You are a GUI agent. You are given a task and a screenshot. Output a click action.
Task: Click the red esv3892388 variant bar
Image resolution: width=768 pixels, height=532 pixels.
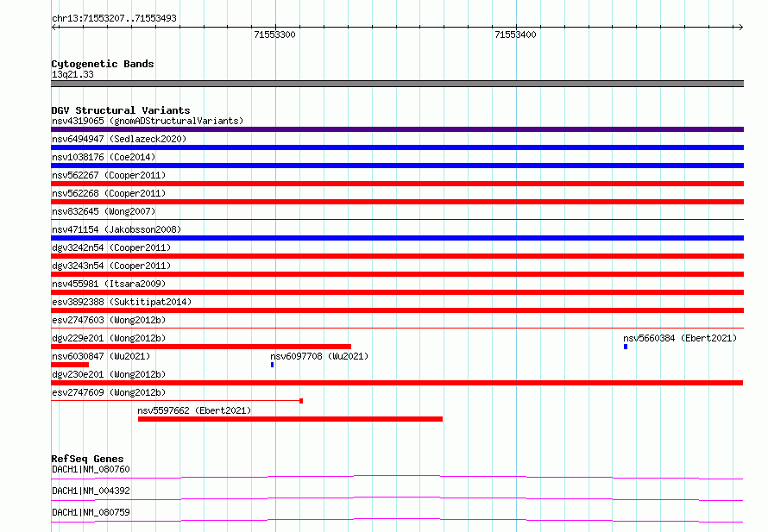(397, 310)
